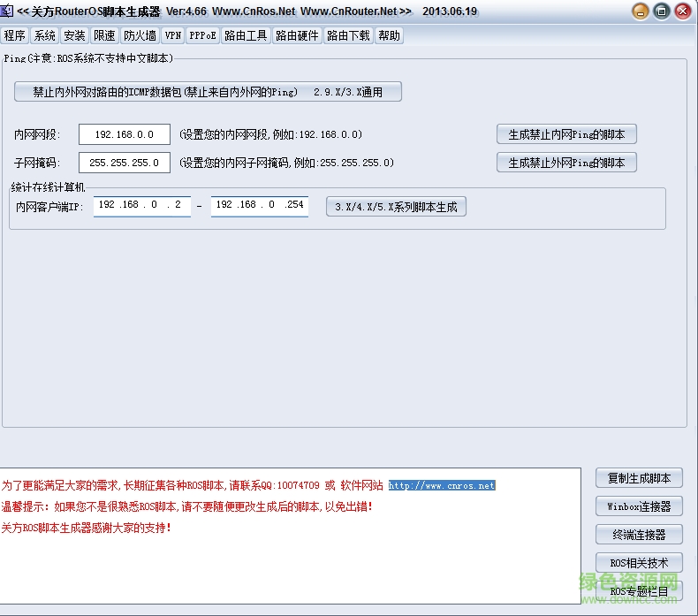698x616 pixels.
Task: Open the 安装 menu
Action: point(74,35)
